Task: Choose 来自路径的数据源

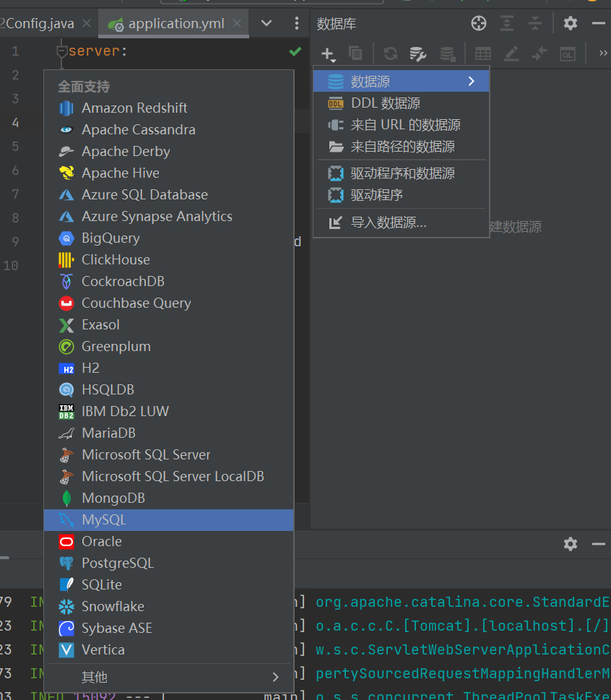Action: point(402,147)
